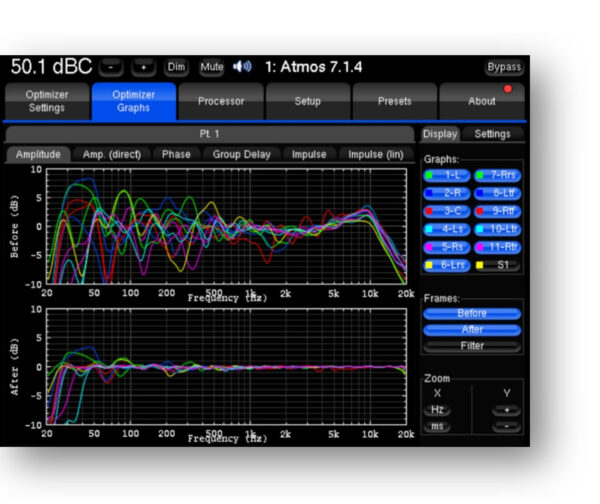The height and width of the screenshot is (504, 600).
Task: Click the Pt. 1 measurement point bar
Action: click(210, 134)
